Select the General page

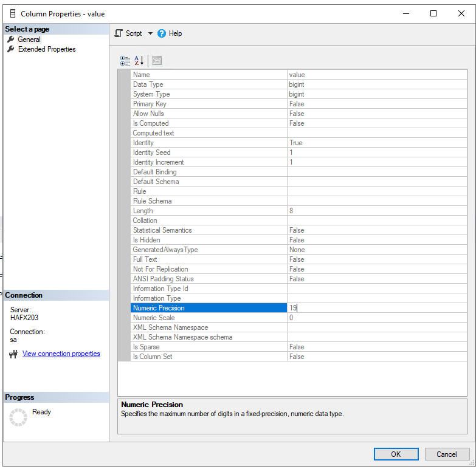tap(29, 39)
